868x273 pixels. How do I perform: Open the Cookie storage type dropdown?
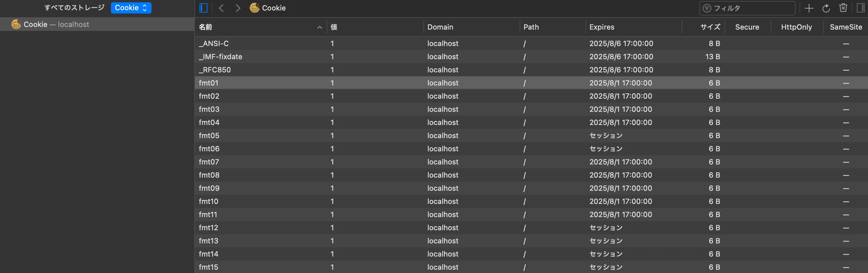131,8
